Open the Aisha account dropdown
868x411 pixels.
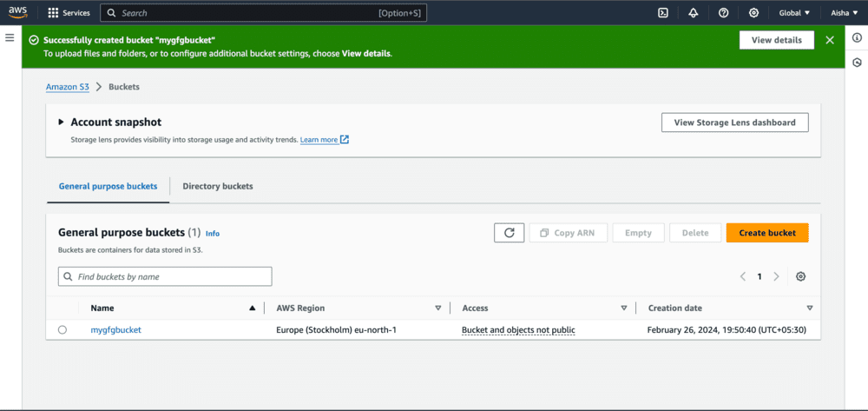[844, 13]
